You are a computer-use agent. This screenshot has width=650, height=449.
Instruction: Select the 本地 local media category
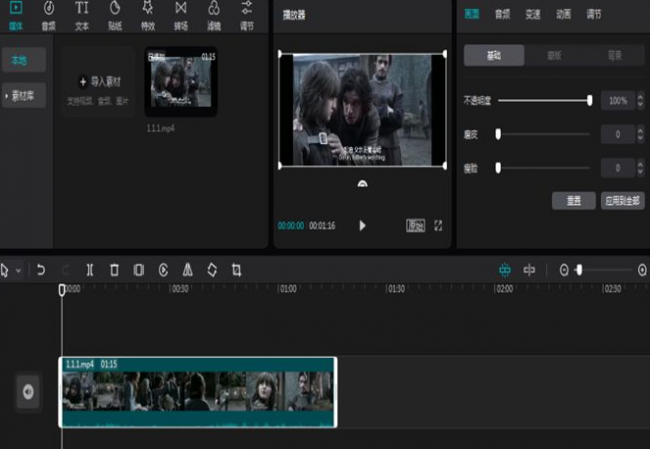pos(24,60)
